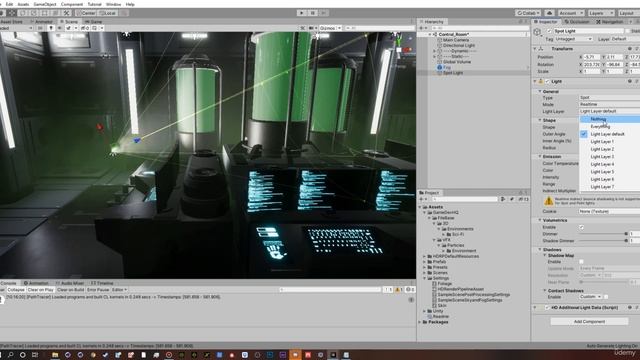
Task: Open the Account dropdown
Action: pyautogui.click(x=570, y=13)
